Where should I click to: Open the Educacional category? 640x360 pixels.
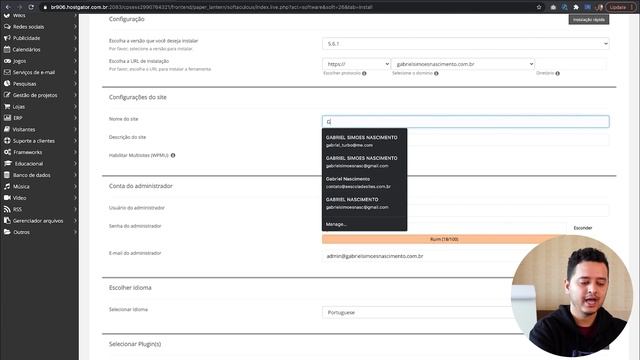pos(29,164)
